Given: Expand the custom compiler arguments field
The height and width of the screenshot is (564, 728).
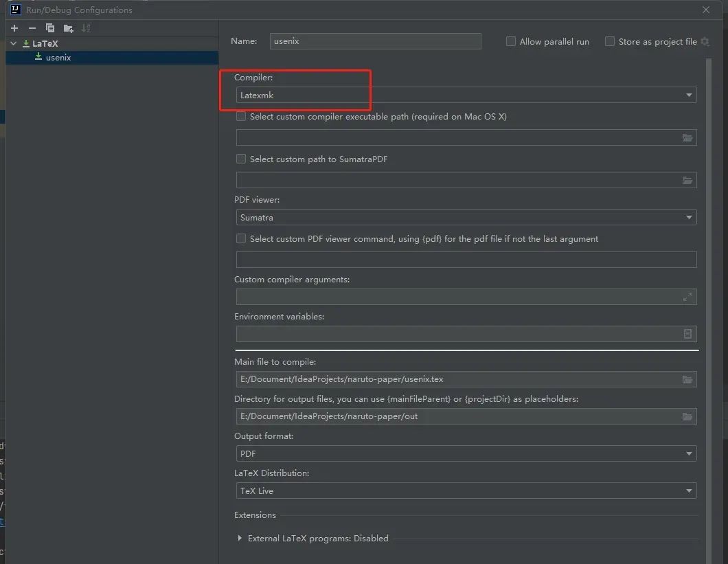Looking at the screenshot, I should pos(687,297).
